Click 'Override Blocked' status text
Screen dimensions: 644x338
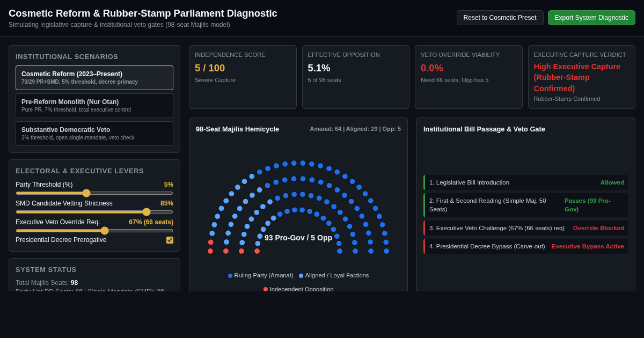[598, 228]
